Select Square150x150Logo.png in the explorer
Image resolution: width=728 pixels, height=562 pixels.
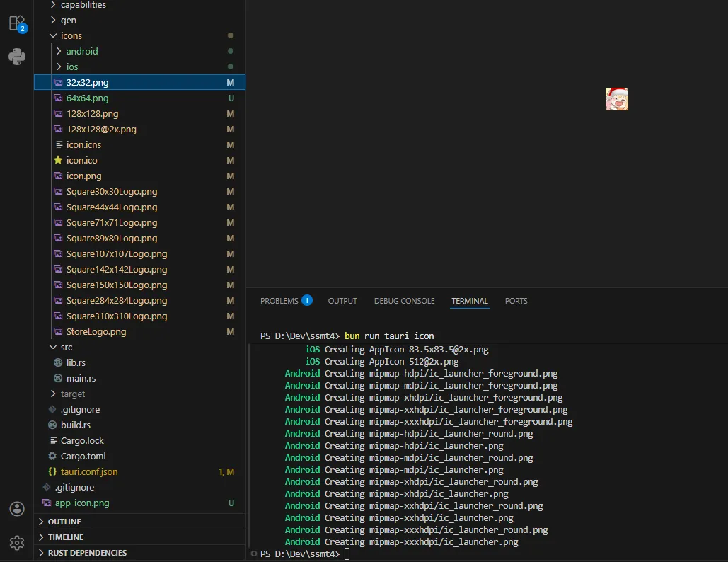click(117, 285)
